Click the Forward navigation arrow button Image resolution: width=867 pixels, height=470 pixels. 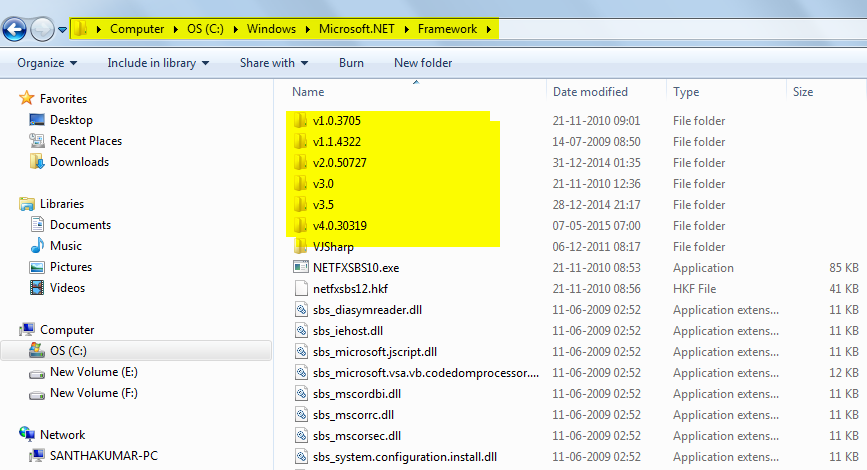(x=42, y=29)
